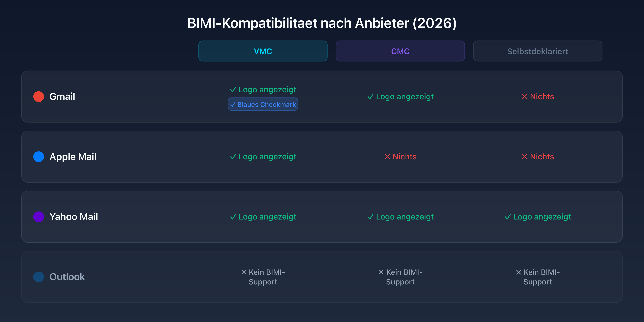Select the Selbstdeklariert category button
This screenshot has height=322, width=644.
(538, 51)
